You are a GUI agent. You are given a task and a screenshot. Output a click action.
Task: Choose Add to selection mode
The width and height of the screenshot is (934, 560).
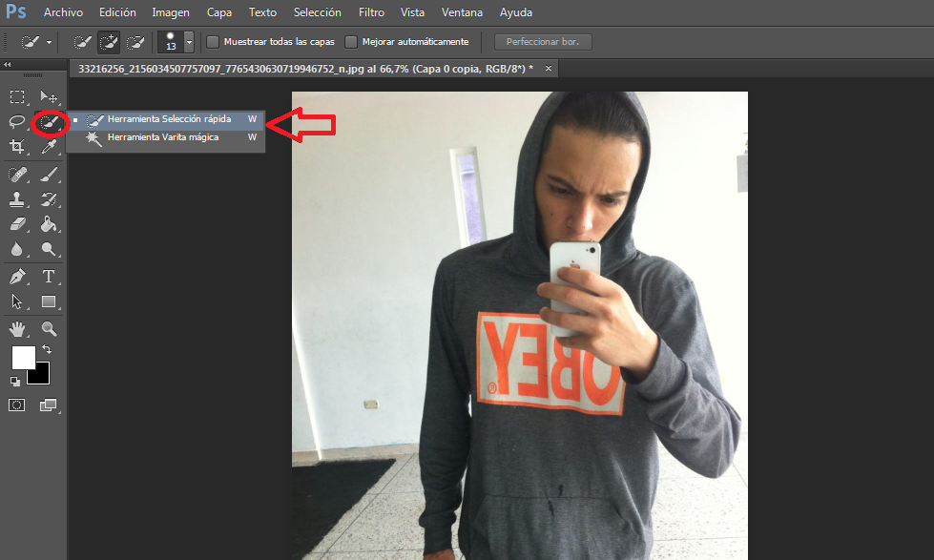click(x=109, y=42)
